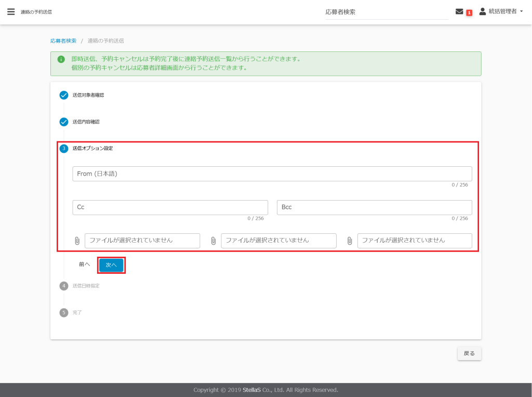Viewport: 532px width, 397px height.
Task: Open the hamburger navigation menu
Action: [x=11, y=12]
